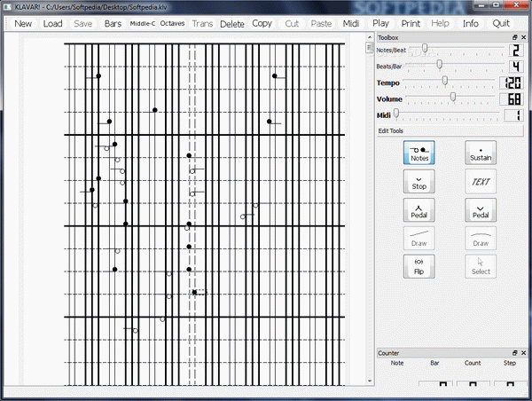
Task: Pick the curved Draw tool
Action: (481, 239)
